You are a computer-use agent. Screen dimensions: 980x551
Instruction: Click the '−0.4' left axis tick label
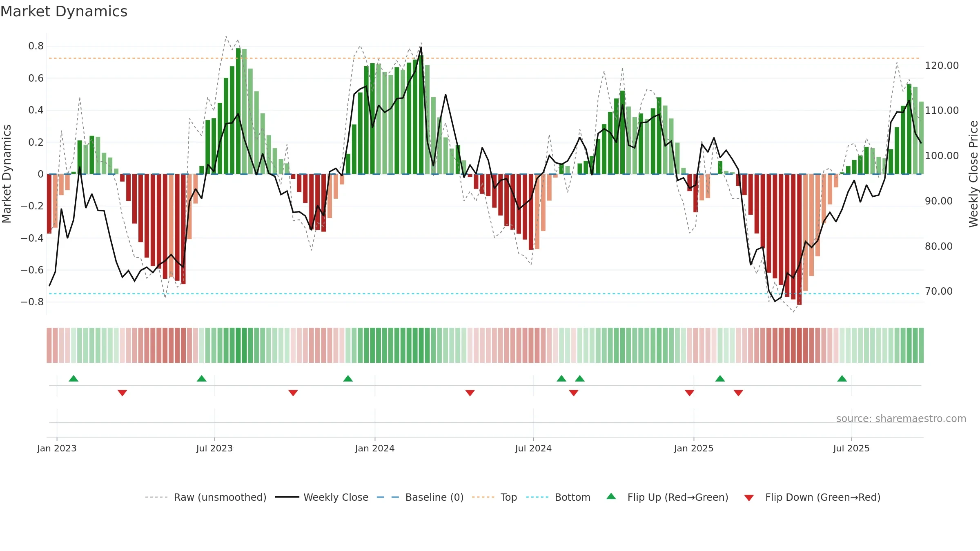click(x=32, y=238)
